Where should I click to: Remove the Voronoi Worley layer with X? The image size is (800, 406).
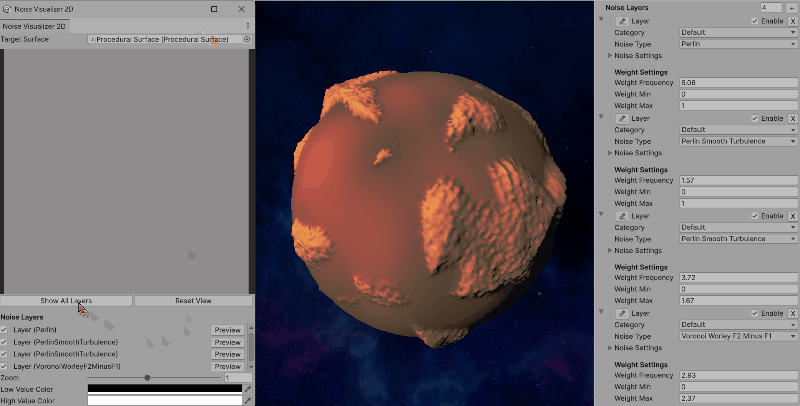(x=793, y=313)
